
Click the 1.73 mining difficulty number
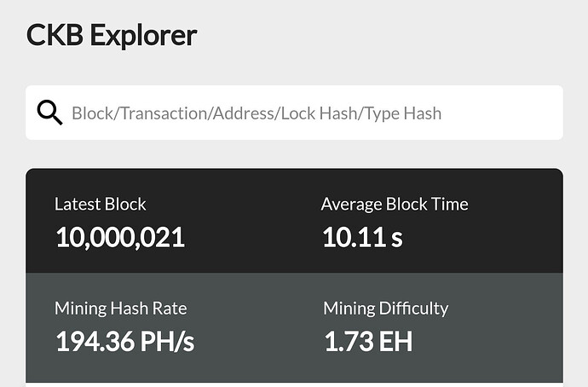point(349,342)
